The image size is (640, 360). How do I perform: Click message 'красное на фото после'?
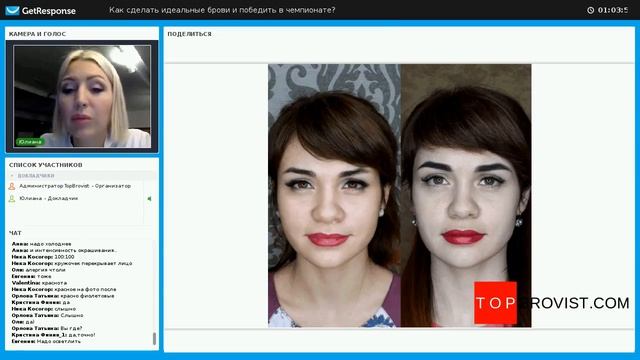64,289
